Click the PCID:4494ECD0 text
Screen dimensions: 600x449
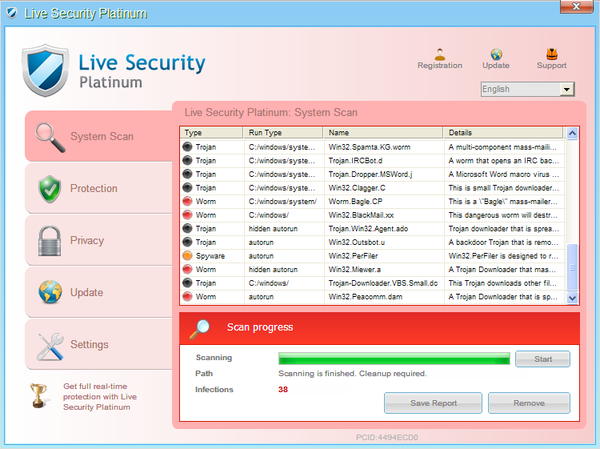(387, 437)
